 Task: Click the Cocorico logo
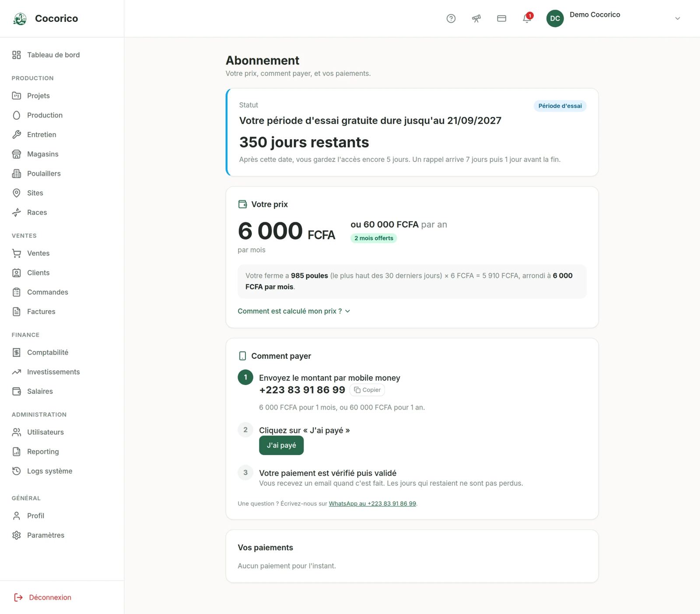tap(20, 18)
